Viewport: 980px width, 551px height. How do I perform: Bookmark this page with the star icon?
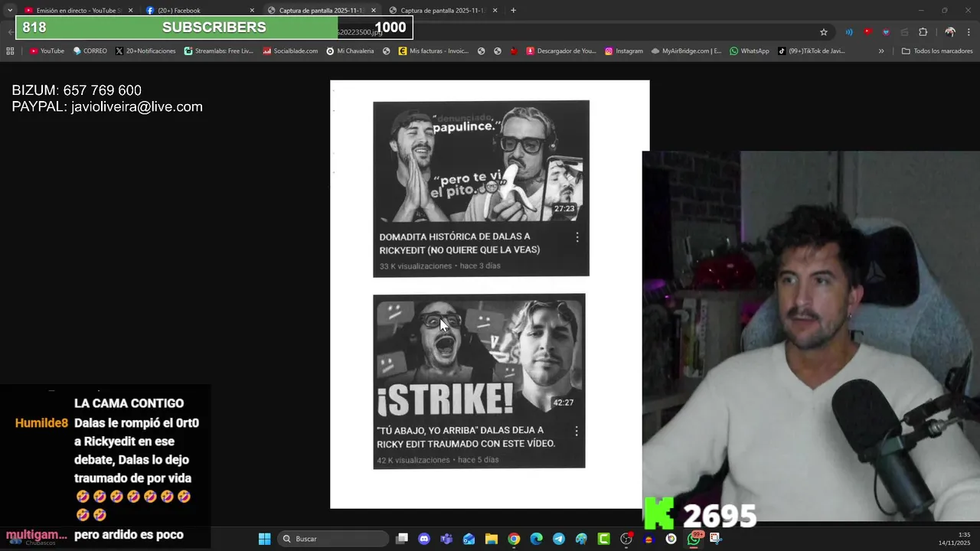pos(824,32)
